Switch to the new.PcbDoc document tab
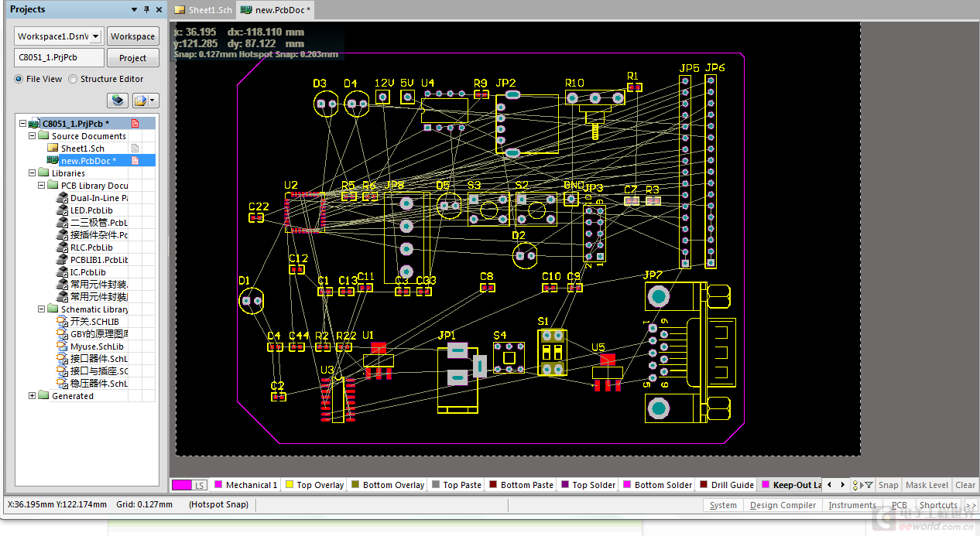This screenshot has width=980, height=536. click(275, 10)
